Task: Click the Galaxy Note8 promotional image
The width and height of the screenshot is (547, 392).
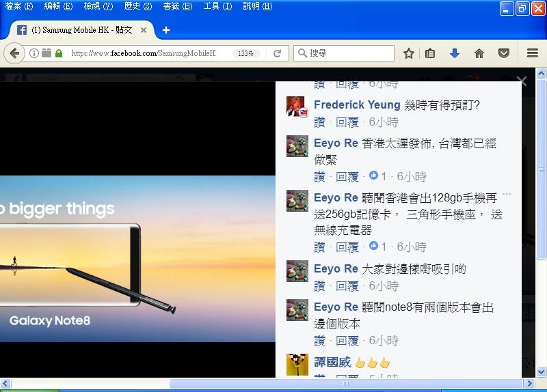Action: pyautogui.click(x=137, y=259)
